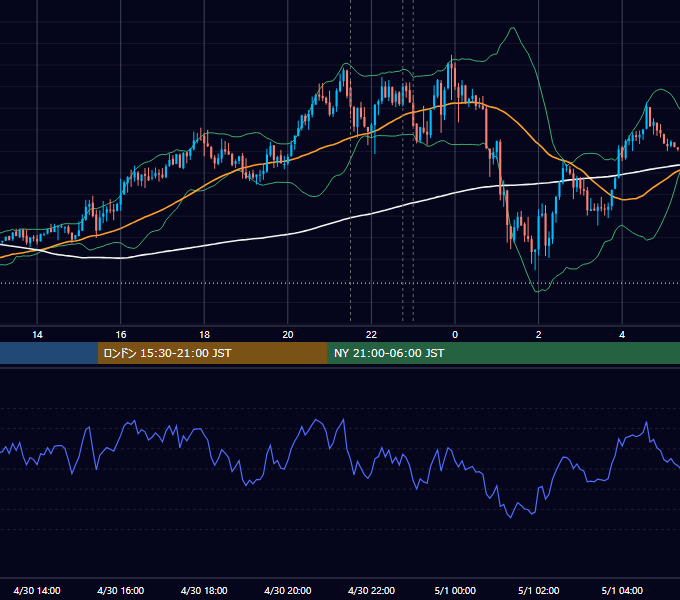Select the hour label 20 on price chart axis
Viewport: 680px width, 600px height.
tap(288, 335)
